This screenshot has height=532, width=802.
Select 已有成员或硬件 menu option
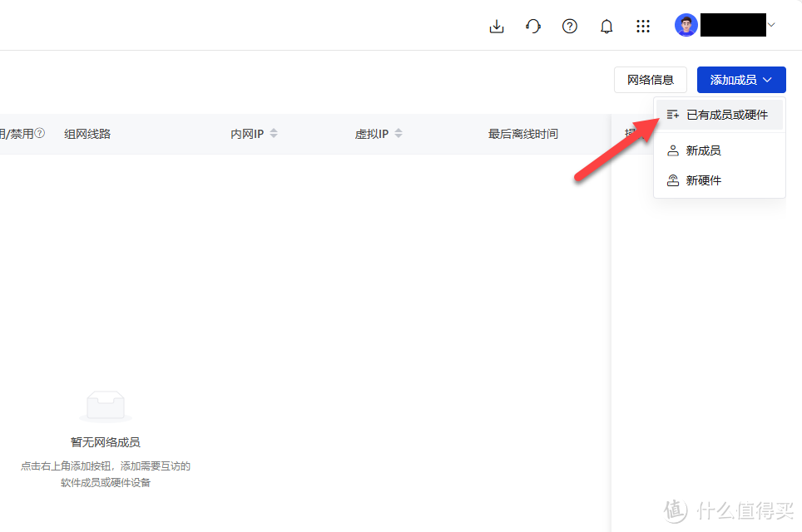(x=726, y=115)
